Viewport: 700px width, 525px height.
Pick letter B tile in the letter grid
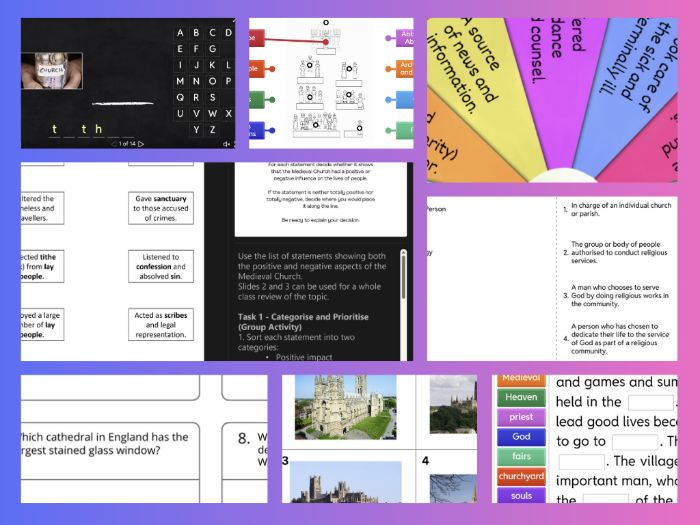[196, 33]
